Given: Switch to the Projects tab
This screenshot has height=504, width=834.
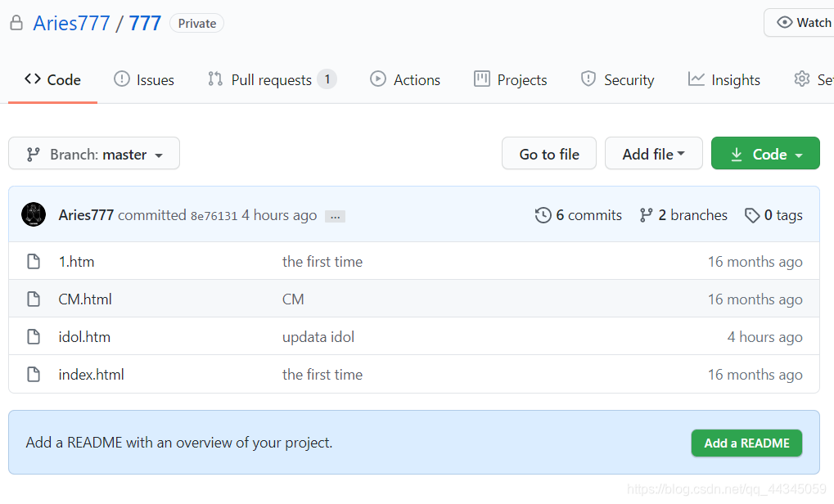Looking at the screenshot, I should coord(510,79).
